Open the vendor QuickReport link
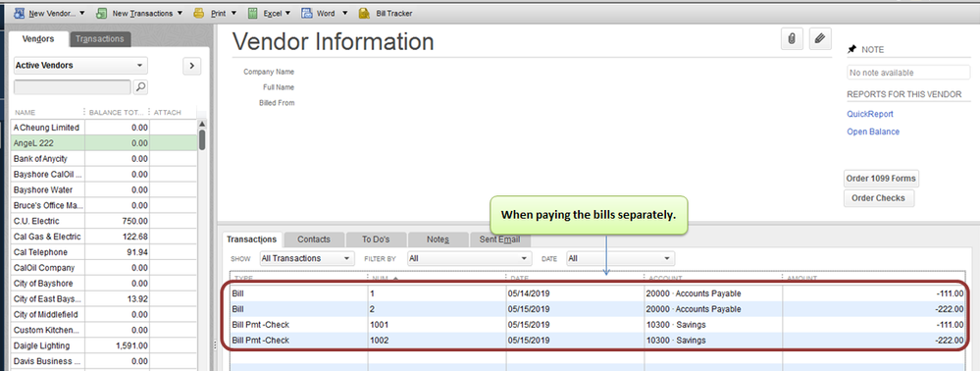This screenshot has height=371, width=980. 870,114
